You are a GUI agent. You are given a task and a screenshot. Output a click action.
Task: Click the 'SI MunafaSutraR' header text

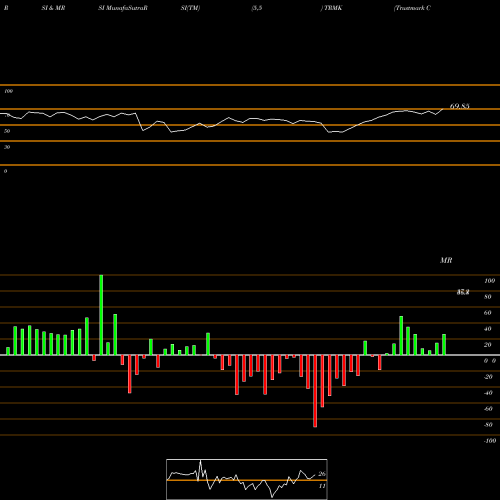pyautogui.click(x=123, y=8)
